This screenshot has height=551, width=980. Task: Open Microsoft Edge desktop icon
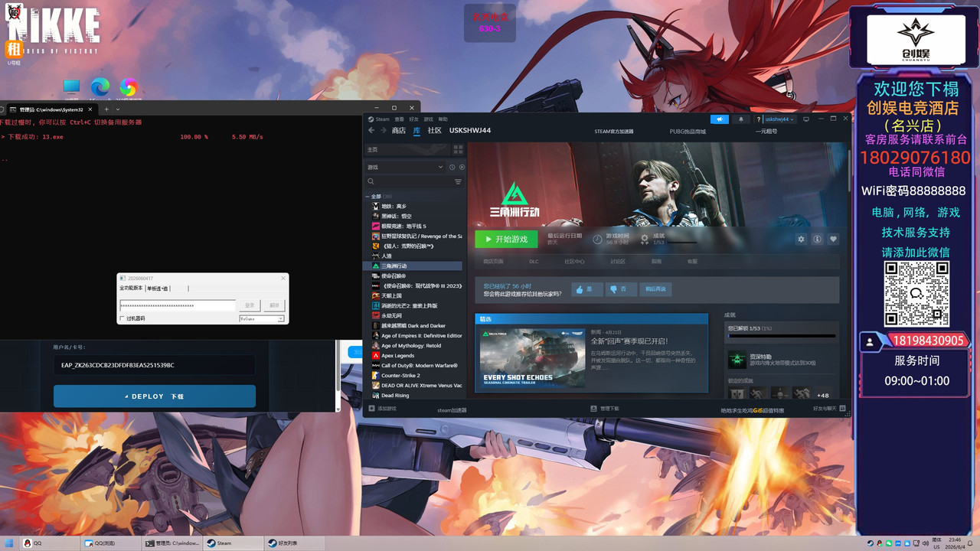coord(100,87)
